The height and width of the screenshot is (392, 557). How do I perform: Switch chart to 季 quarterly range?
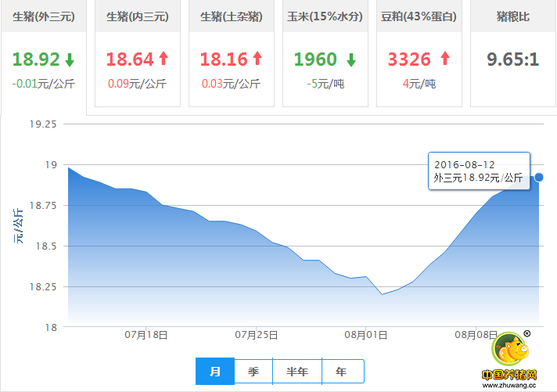click(253, 372)
